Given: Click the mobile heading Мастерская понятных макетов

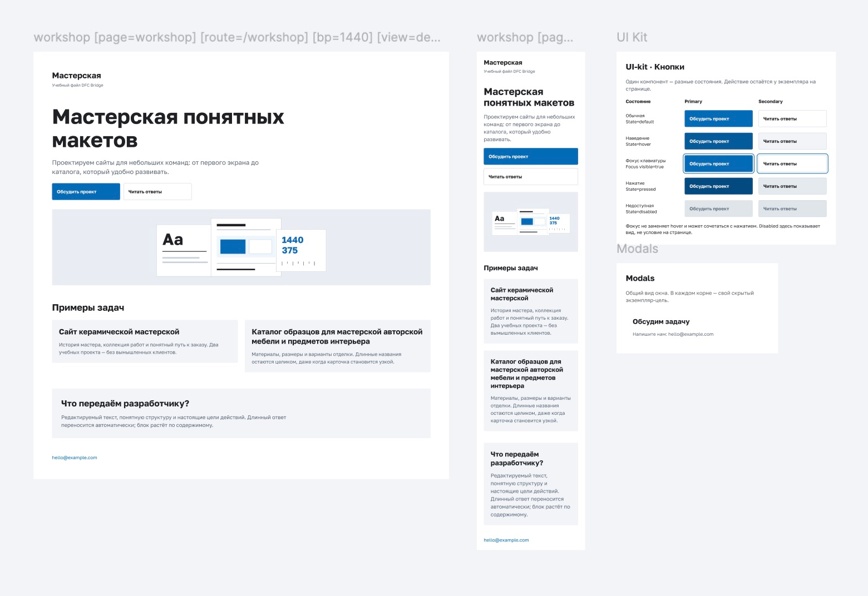Looking at the screenshot, I should 529,97.
